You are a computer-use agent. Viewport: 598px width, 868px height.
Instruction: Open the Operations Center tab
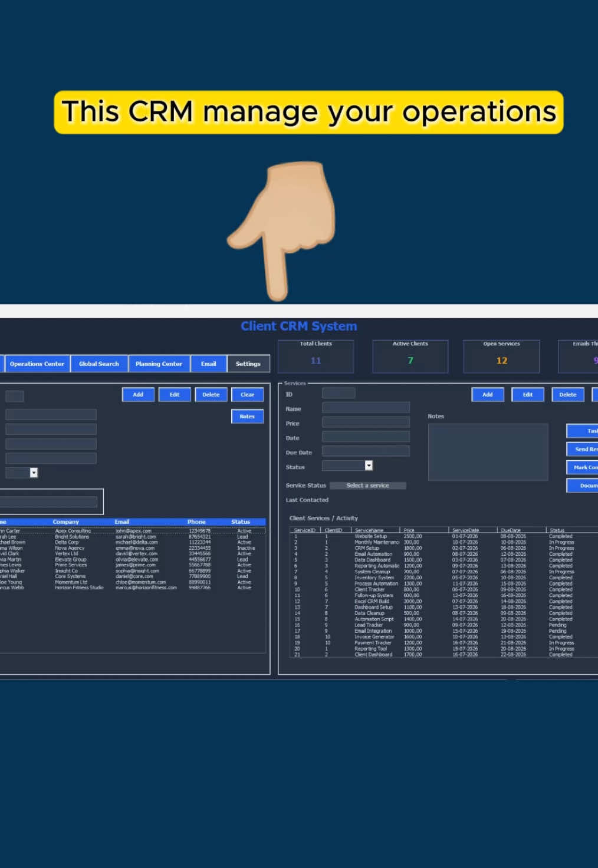click(x=37, y=364)
